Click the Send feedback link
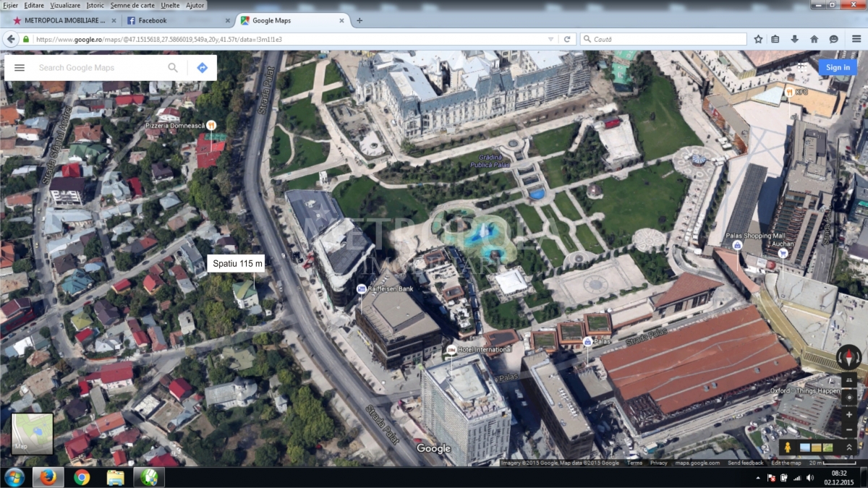This screenshot has width=868, height=488. click(745, 463)
